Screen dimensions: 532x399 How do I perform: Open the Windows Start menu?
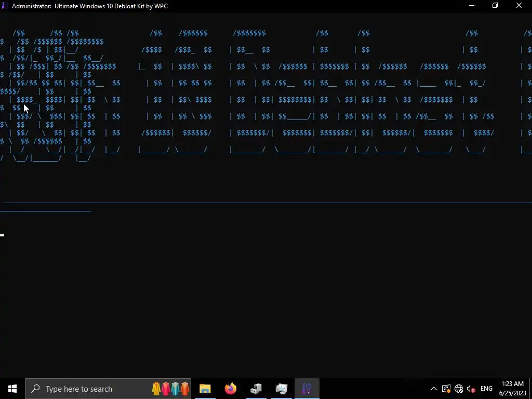point(12,389)
